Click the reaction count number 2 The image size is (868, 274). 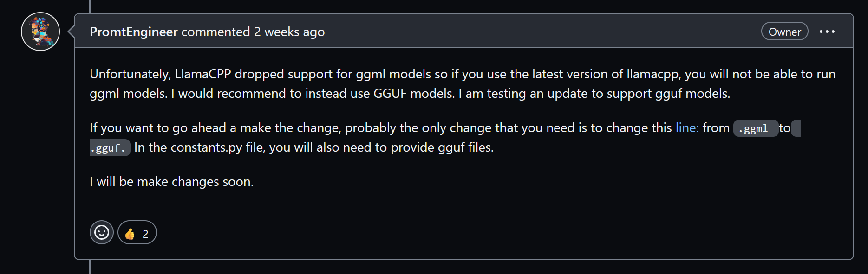(x=145, y=234)
